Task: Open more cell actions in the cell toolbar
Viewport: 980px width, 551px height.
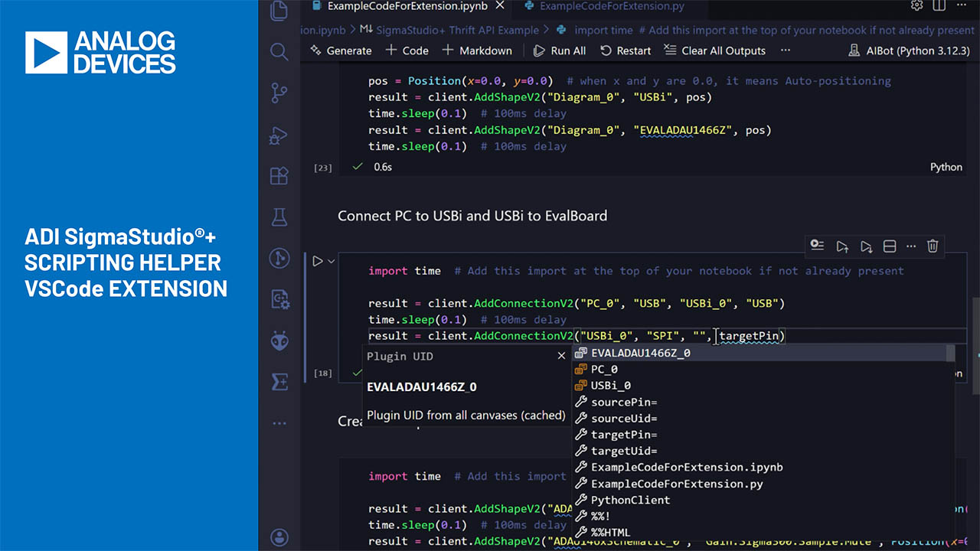Action: tap(911, 246)
